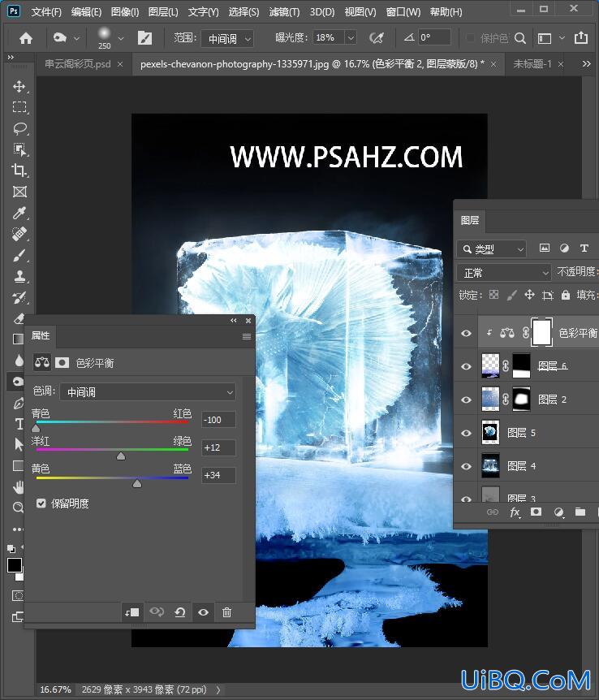Hide the 色彩平衡 adjustment layer
This screenshot has height=700, width=599.
[466, 333]
